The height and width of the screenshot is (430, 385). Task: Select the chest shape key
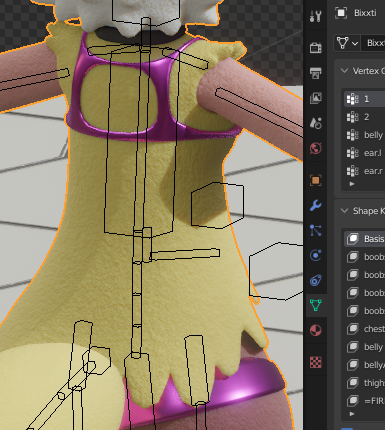tap(364, 329)
